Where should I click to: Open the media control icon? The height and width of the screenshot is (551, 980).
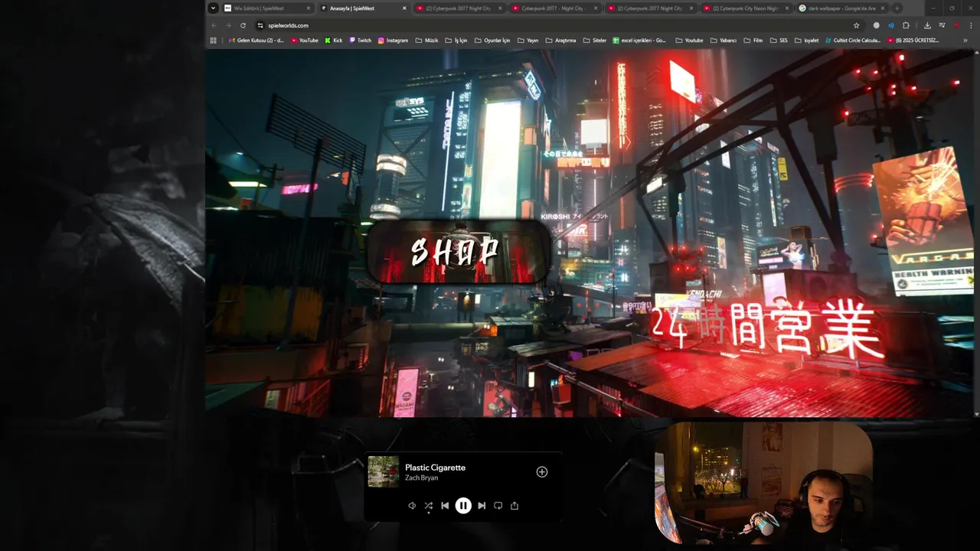[x=942, y=25]
